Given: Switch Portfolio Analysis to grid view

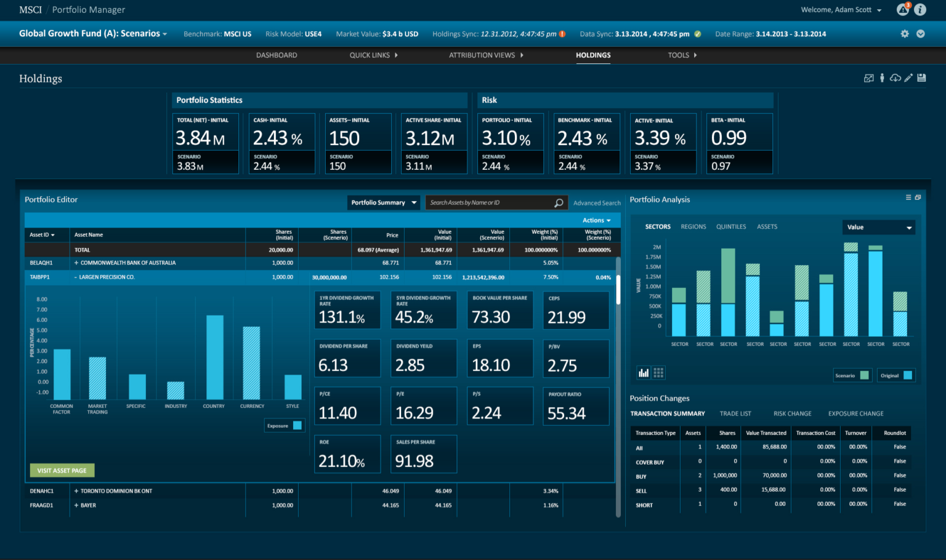Looking at the screenshot, I should [x=658, y=372].
